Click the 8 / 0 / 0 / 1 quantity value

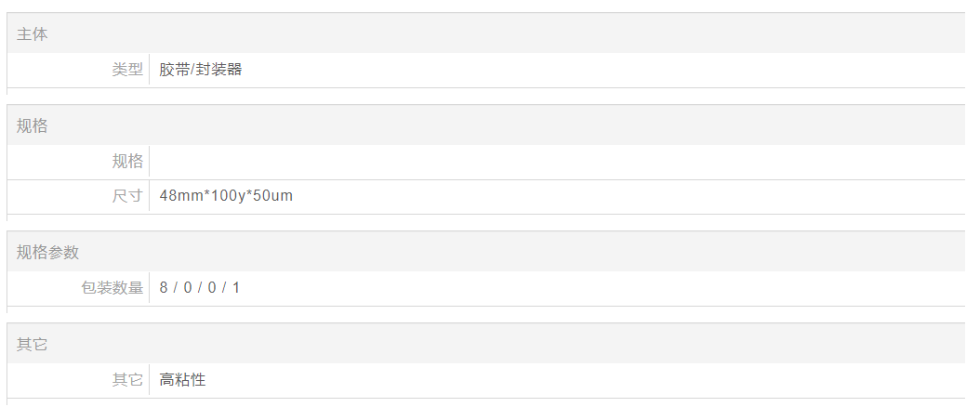point(200,288)
